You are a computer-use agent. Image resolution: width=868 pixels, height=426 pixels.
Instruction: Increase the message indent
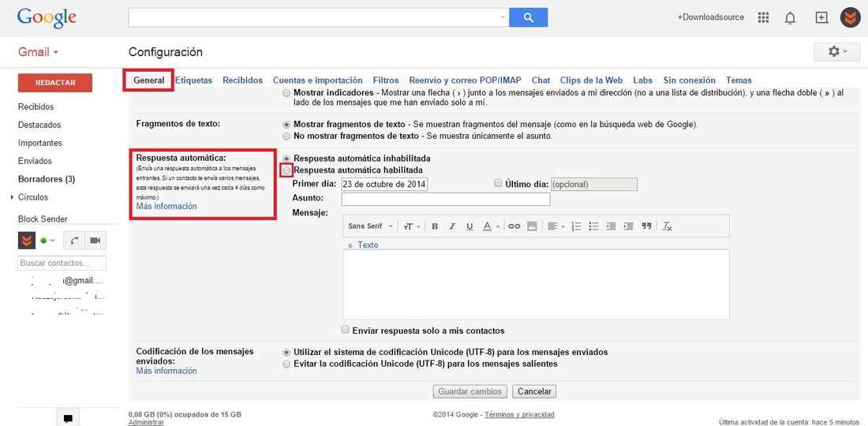click(x=628, y=226)
